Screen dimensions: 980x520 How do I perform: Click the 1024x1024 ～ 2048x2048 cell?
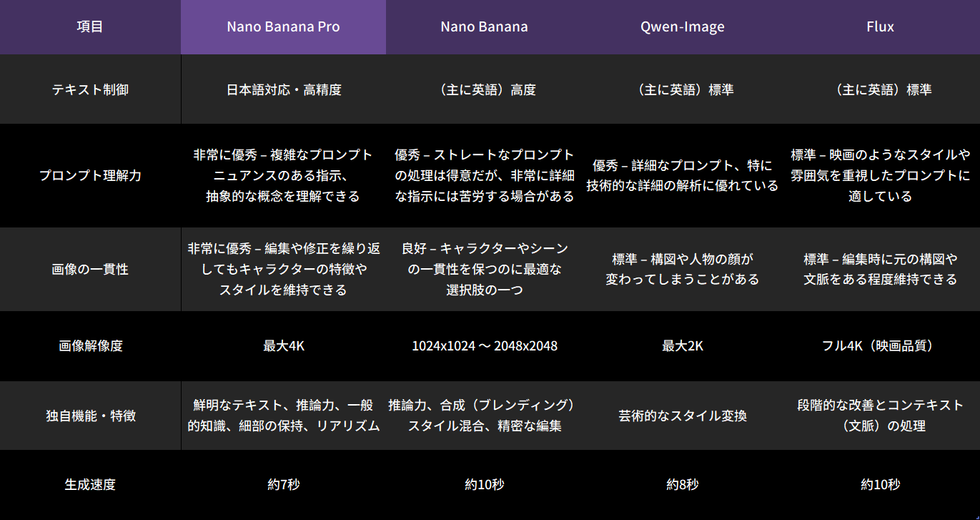click(x=484, y=346)
